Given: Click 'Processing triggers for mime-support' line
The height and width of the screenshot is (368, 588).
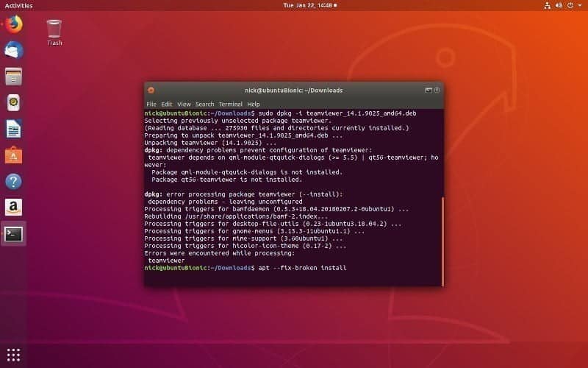Looking at the screenshot, I should (x=243, y=238).
